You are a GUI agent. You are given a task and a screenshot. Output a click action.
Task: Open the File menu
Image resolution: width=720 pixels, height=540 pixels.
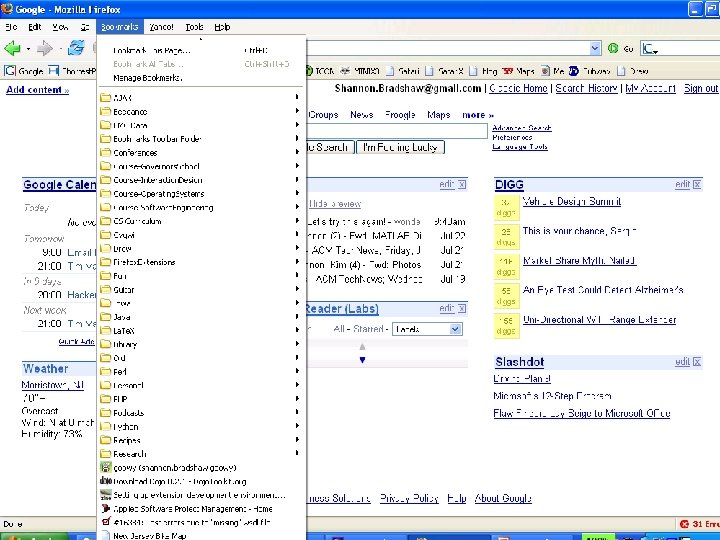[11, 27]
